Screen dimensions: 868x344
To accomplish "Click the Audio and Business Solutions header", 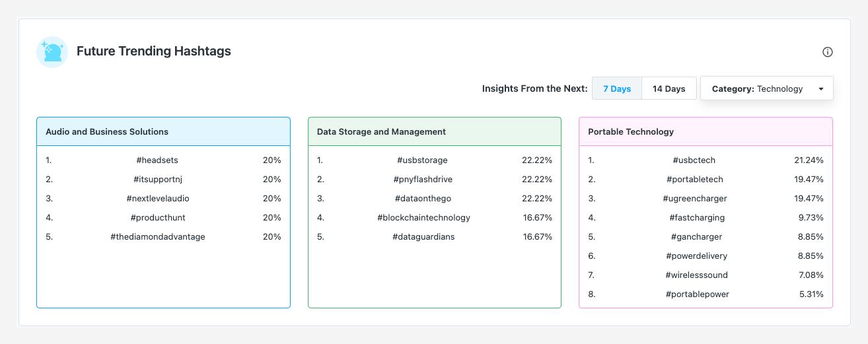I will pos(107,131).
